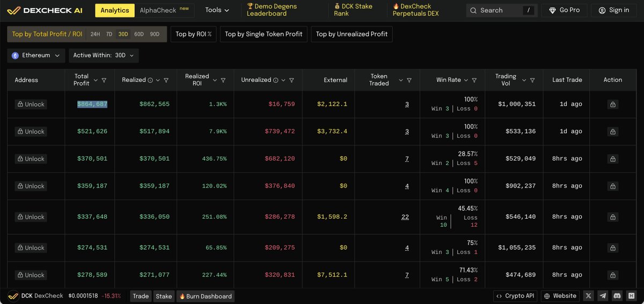Select Top by ROI % tab

[194, 34]
